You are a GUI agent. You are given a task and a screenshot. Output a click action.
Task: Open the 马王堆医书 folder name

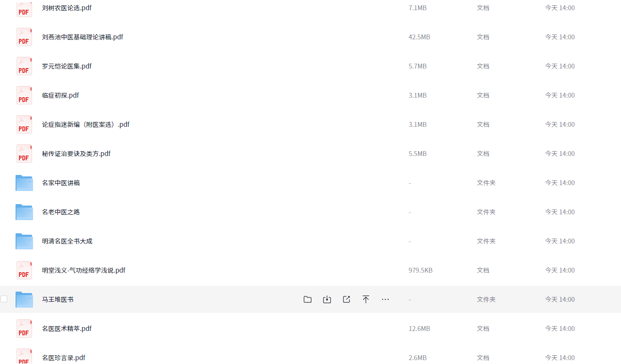[58, 299]
